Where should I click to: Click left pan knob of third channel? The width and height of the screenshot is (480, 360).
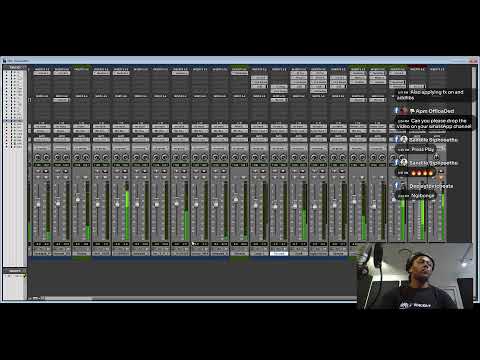coord(77,157)
